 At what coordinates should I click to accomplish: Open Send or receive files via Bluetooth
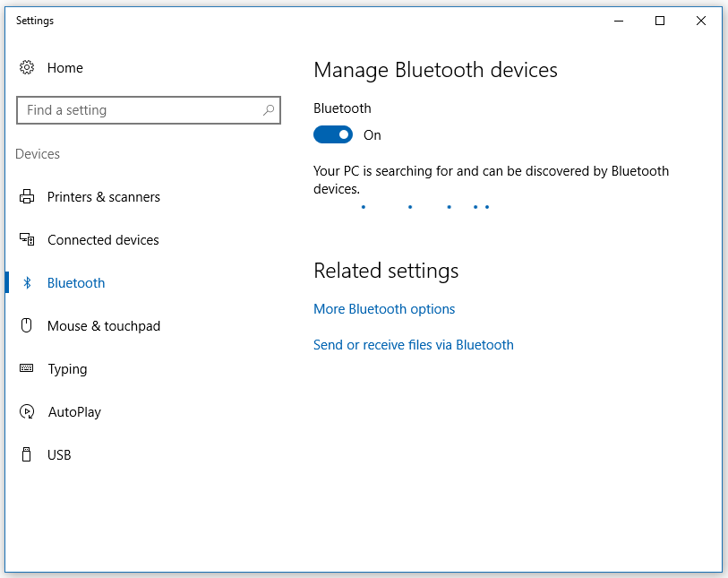(x=413, y=345)
